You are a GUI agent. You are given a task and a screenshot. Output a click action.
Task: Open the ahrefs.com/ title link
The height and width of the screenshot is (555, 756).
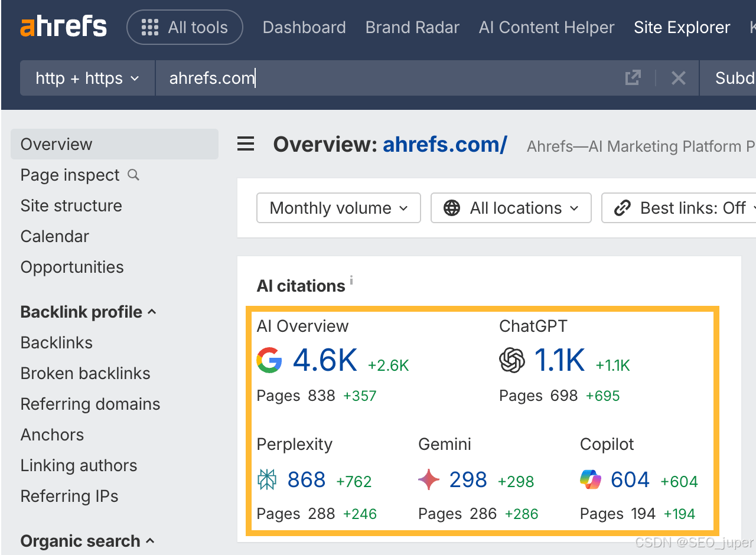point(445,144)
